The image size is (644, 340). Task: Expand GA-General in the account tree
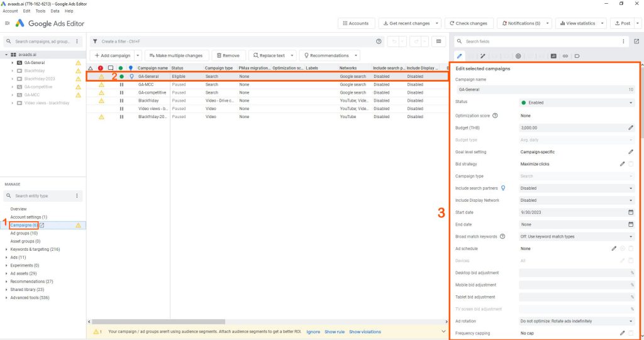(x=13, y=63)
